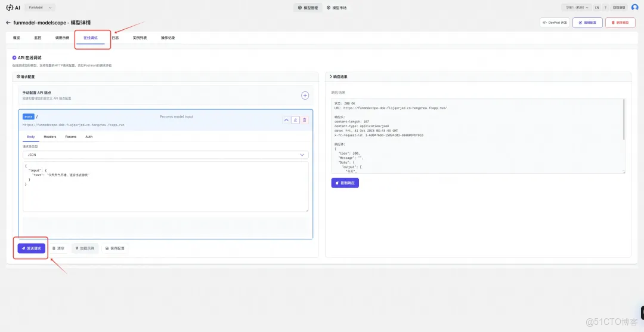
Task: Open the 实例列表 tab
Action: tap(140, 38)
